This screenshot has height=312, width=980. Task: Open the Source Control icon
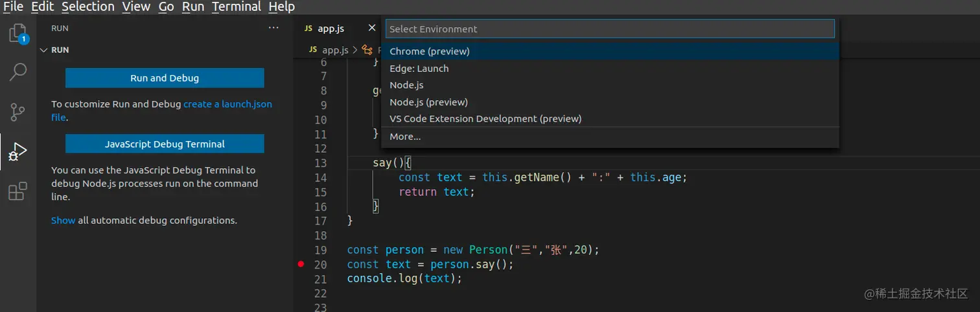pos(18,111)
